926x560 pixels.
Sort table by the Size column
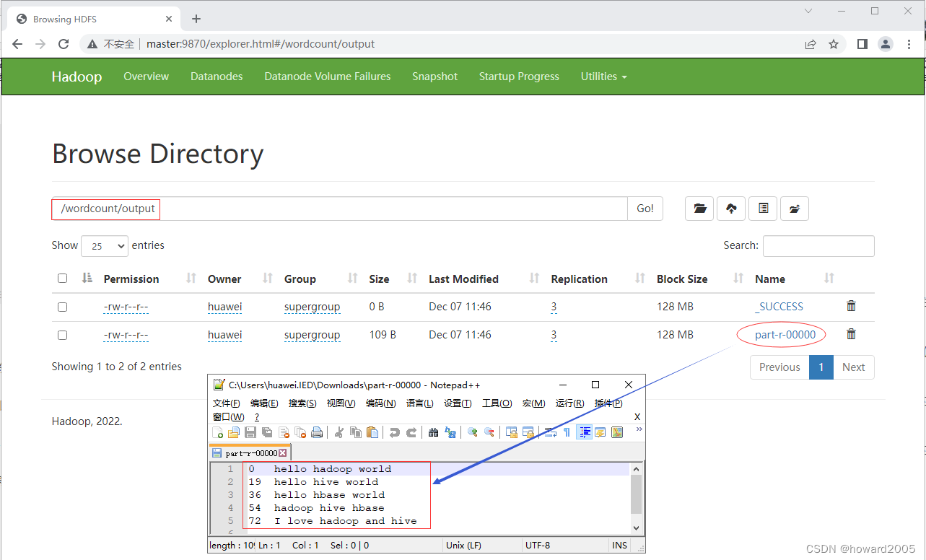pos(379,279)
